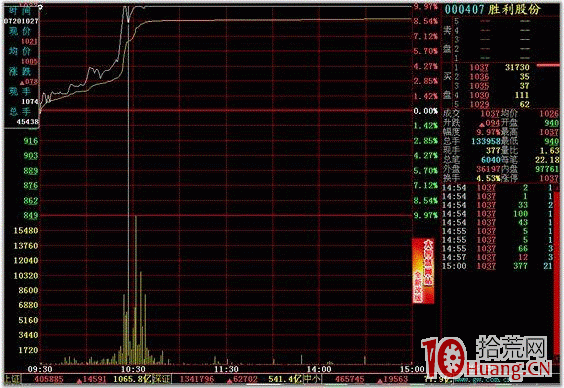564x388 pixels.
Task: Click buy level 5 volume 62
Action: point(524,104)
